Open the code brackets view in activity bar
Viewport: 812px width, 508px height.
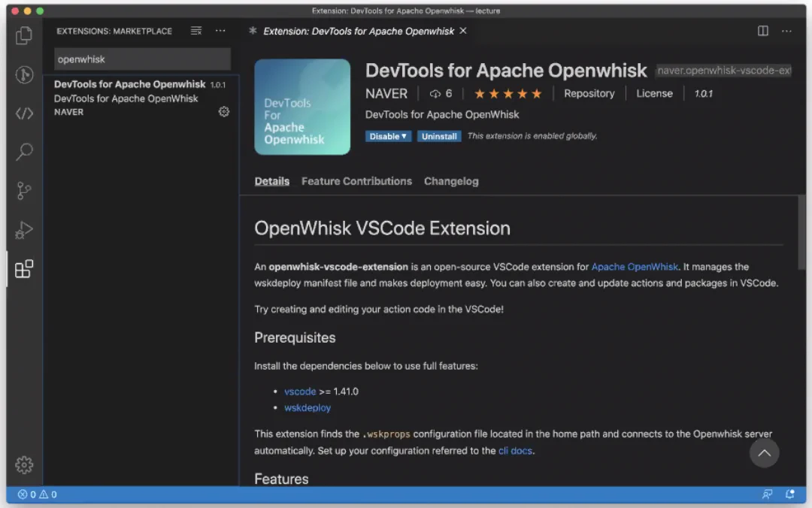[24, 113]
